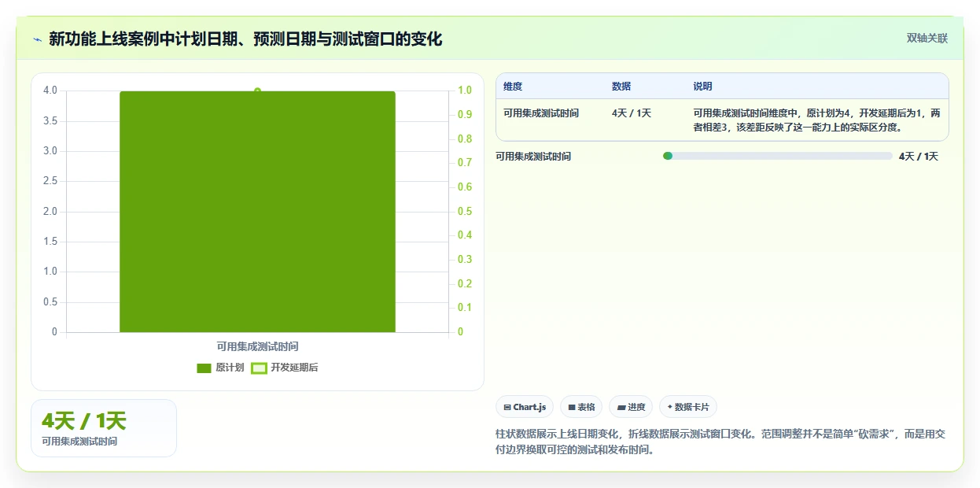This screenshot has width=980, height=488.
Task: Select the 进度 tag chip
Action: coord(631,407)
